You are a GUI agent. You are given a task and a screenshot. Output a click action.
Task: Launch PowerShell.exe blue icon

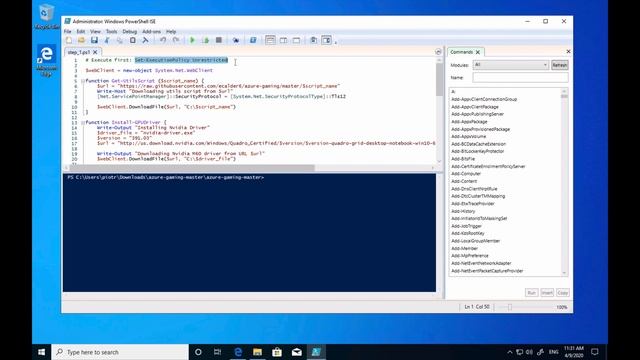[x=253, y=40]
